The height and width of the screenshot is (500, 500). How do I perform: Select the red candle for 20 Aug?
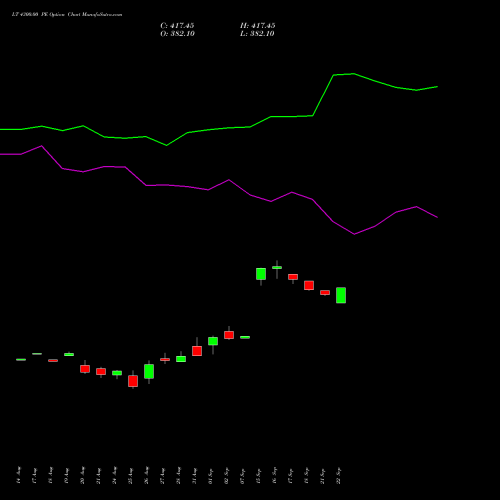point(85,369)
